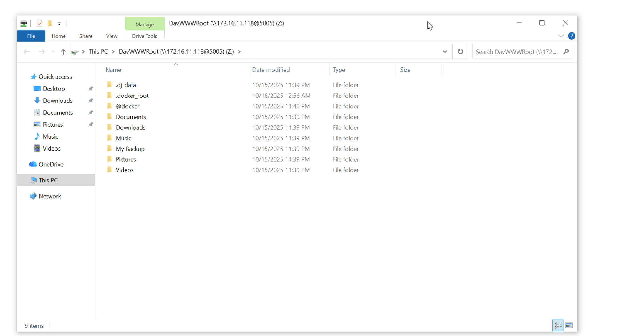Select Network in the sidebar
This screenshot has width=644, height=336.
[50, 196]
